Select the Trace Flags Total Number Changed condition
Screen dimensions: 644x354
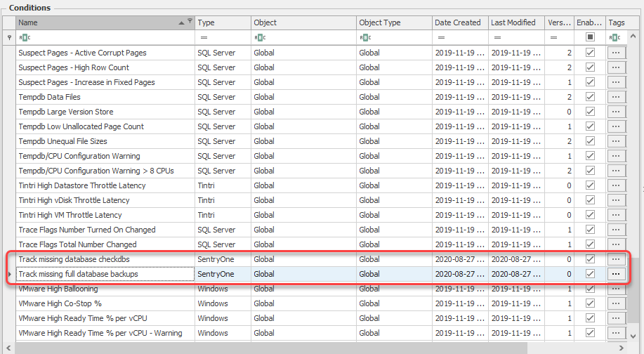(x=77, y=244)
